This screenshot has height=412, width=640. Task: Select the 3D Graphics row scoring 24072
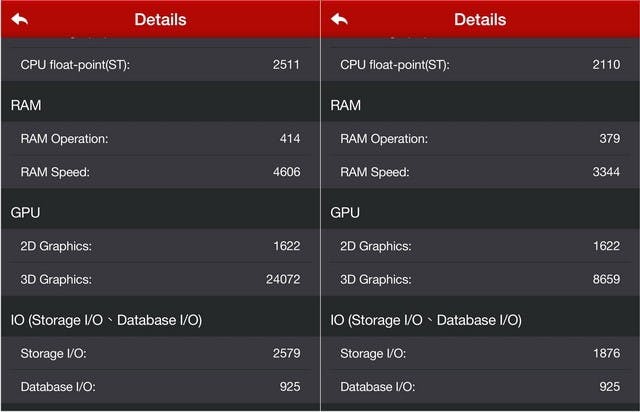point(160,279)
